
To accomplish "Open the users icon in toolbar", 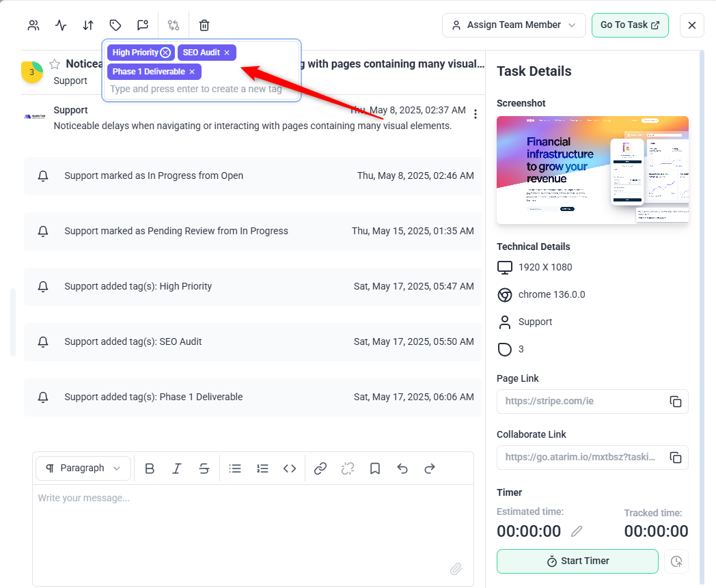I will [x=33, y=25].
